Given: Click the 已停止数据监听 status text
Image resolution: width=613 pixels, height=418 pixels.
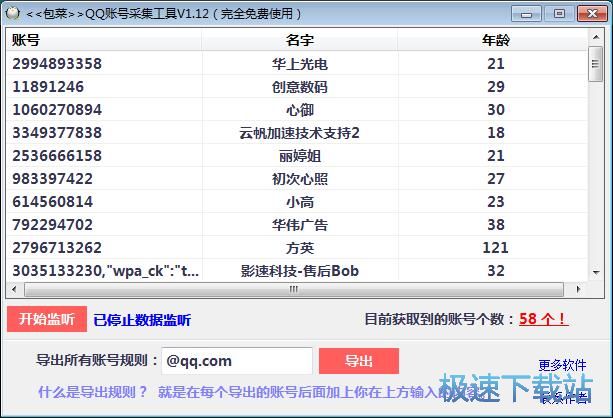Looking at the screenshot, I should 142,320.
